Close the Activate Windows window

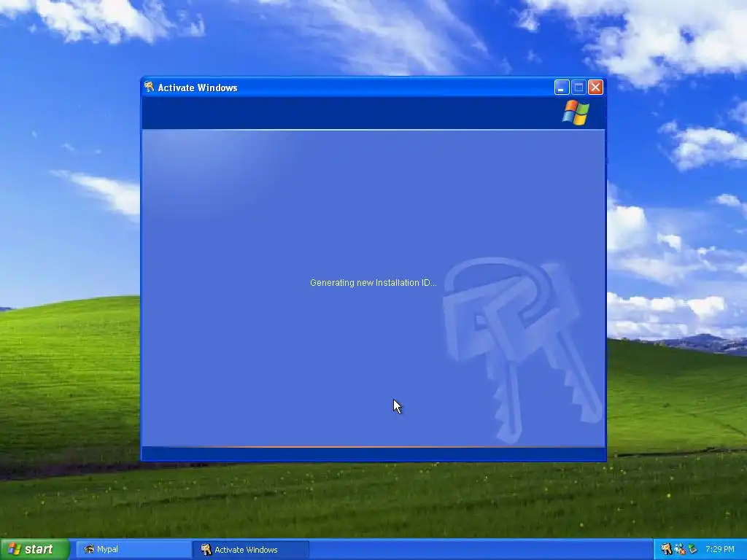pos(595,87)
